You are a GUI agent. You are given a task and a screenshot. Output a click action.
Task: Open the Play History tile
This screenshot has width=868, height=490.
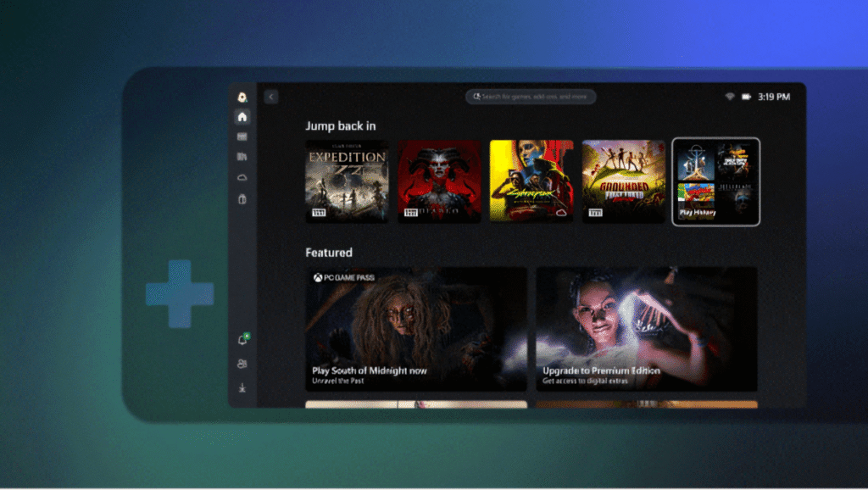(715, 181)
